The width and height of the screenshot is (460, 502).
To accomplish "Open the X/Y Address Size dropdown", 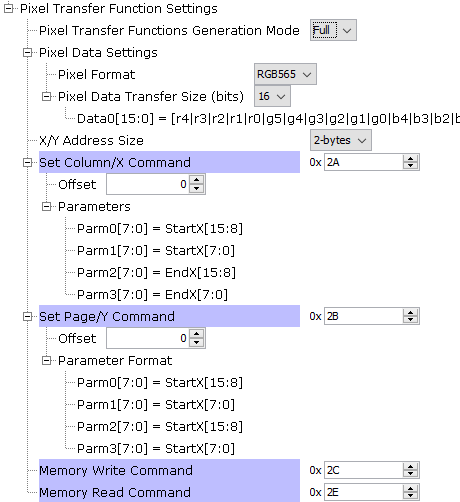I will point(340,140).
